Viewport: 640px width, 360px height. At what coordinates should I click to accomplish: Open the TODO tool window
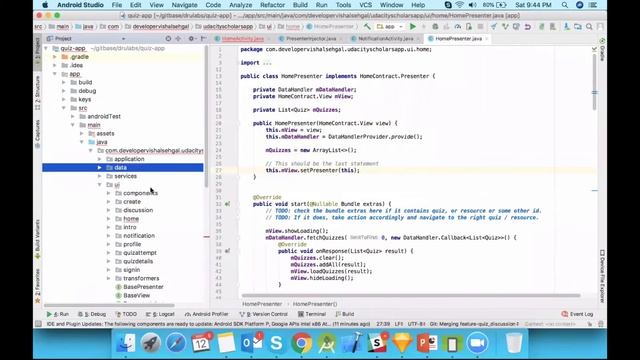click(x=127, y=314)
